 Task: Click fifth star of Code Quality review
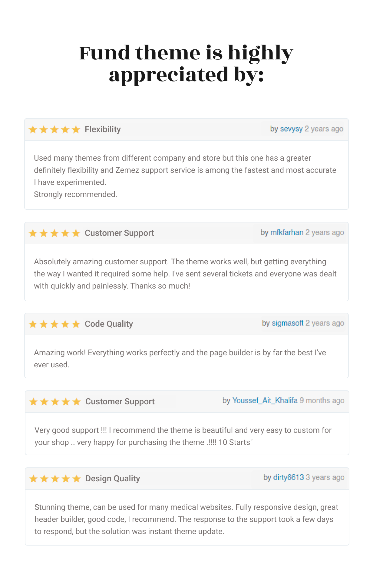coord(76,324)
